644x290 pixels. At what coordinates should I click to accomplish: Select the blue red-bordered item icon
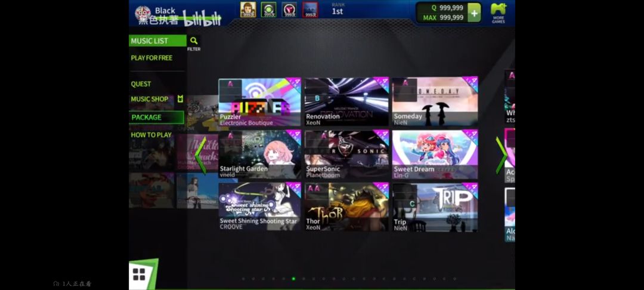pos(310,10)
